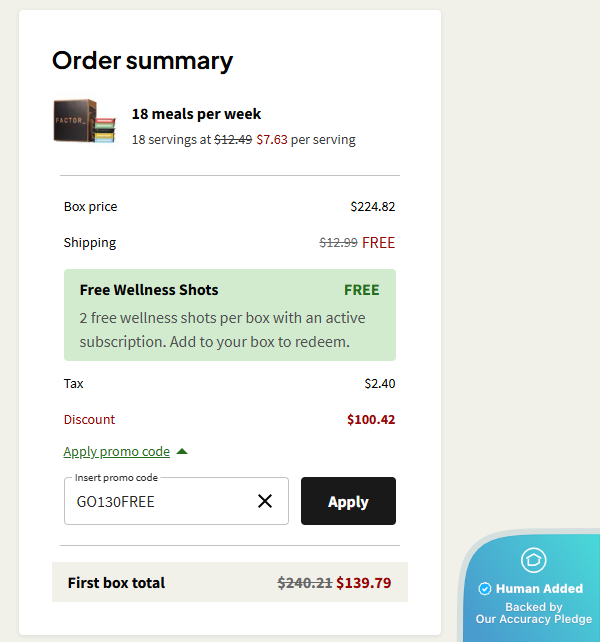Collapse promo section using the green triangle
Screen dimensions: 600x642
coord(182,452)
